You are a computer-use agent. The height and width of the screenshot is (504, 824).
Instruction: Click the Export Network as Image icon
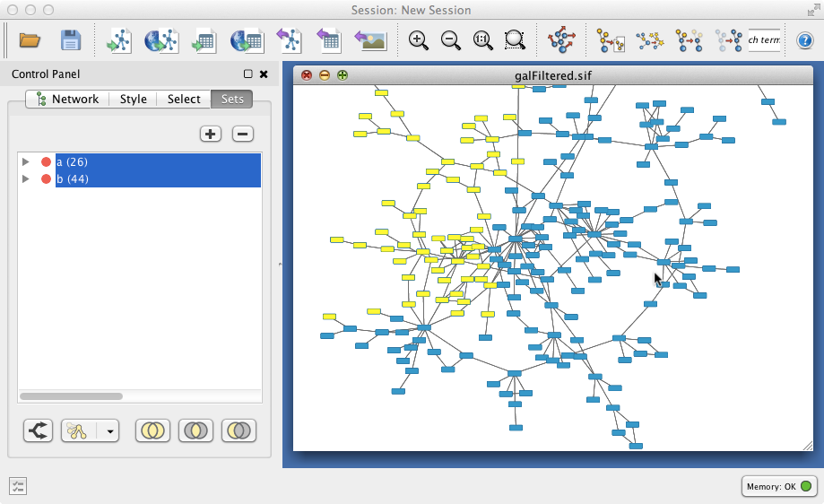[370, 39]
